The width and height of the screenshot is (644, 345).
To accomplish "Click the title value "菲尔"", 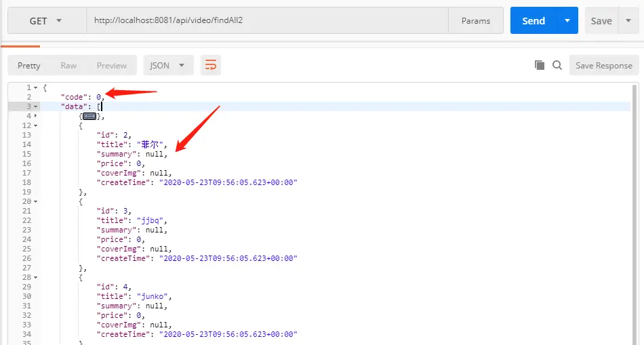I will click(150, 144).
